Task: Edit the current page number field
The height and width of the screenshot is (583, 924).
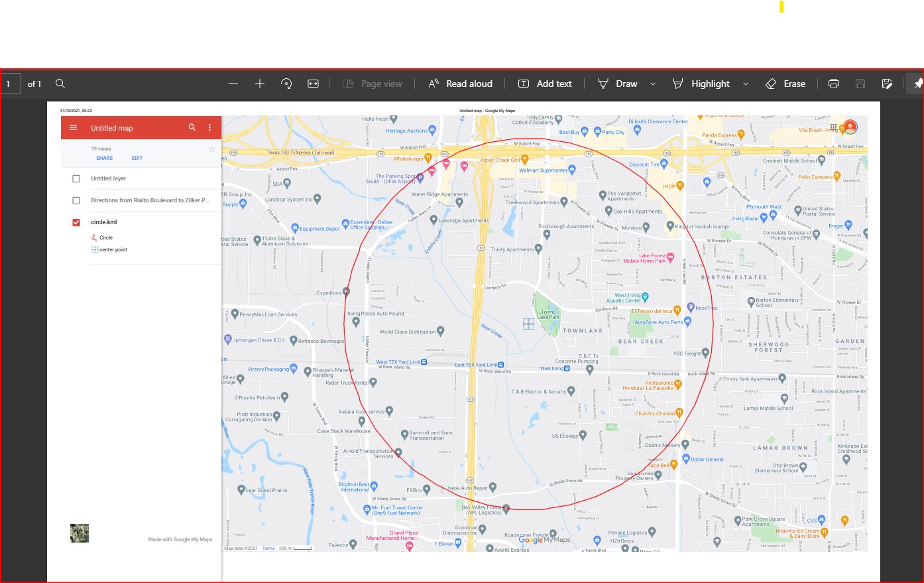Action: [11, 84]
